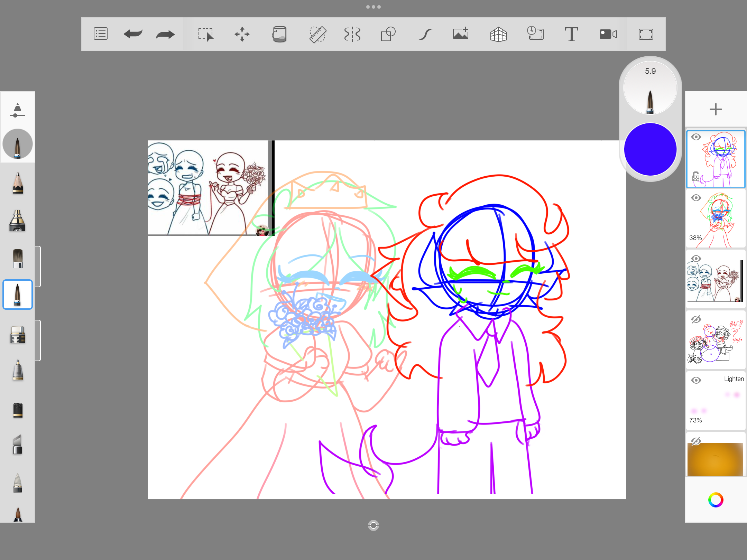Add an image with Import Image icon
This screenshot has width=747, height=560.
coord(461,34)
